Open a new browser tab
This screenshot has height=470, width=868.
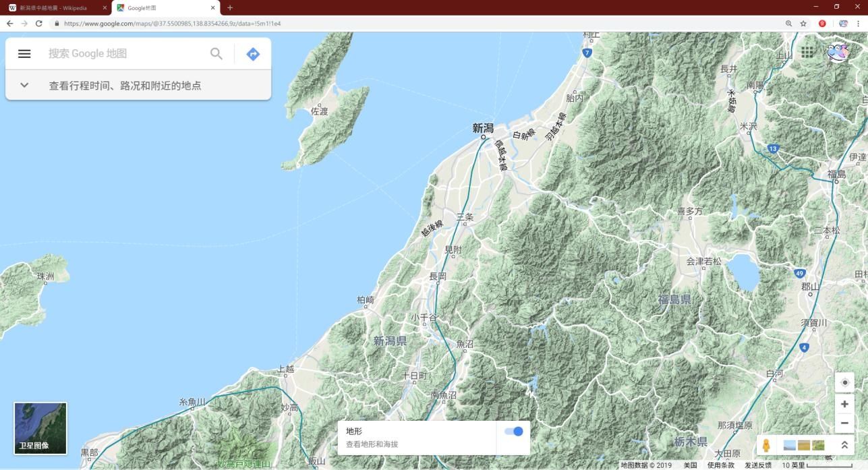[x=230, y=7]
